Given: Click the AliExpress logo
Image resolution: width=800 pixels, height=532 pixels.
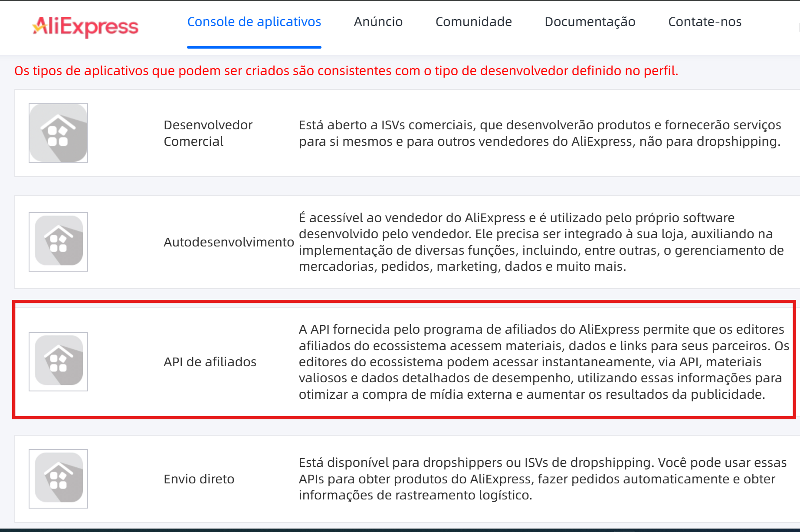Looking at the screenshot, I should coord(85,26).
